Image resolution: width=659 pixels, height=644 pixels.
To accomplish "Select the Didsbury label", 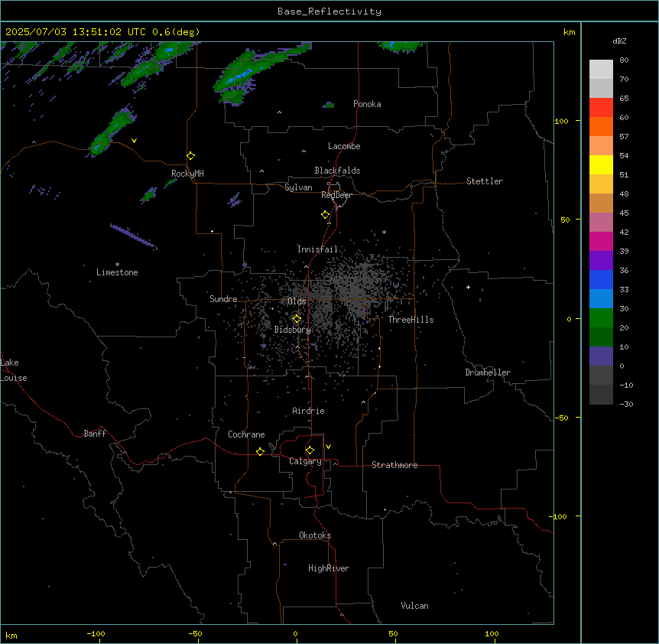I will point(293,330).
